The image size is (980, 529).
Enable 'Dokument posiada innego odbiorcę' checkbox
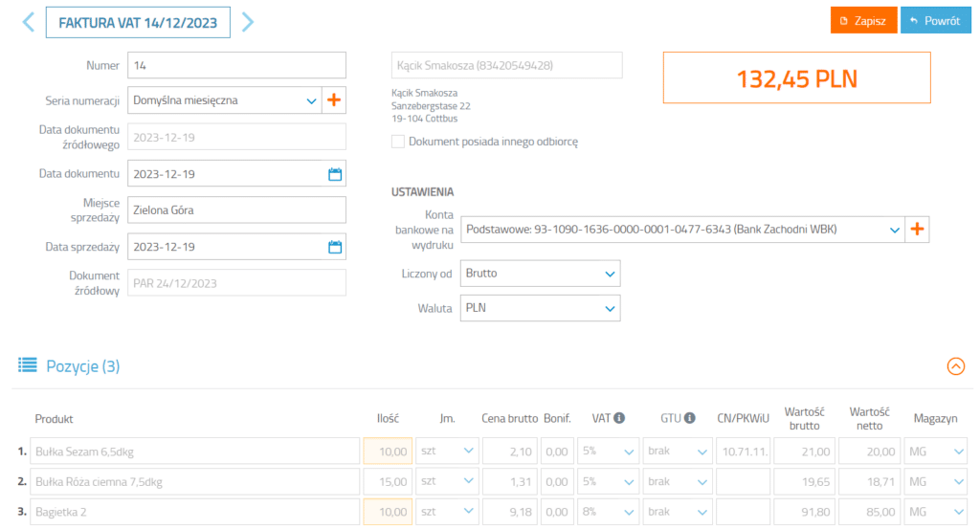point(398,142)
